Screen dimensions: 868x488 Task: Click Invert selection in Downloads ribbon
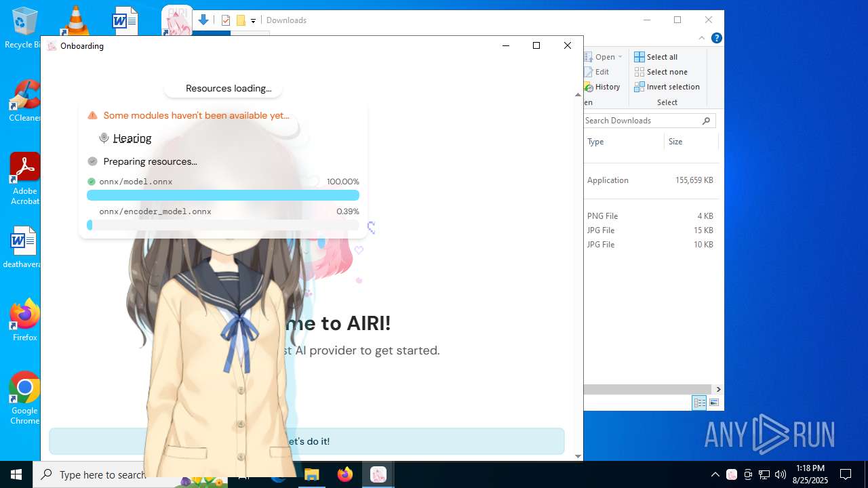pyautogui.click(x=667, y=87)
